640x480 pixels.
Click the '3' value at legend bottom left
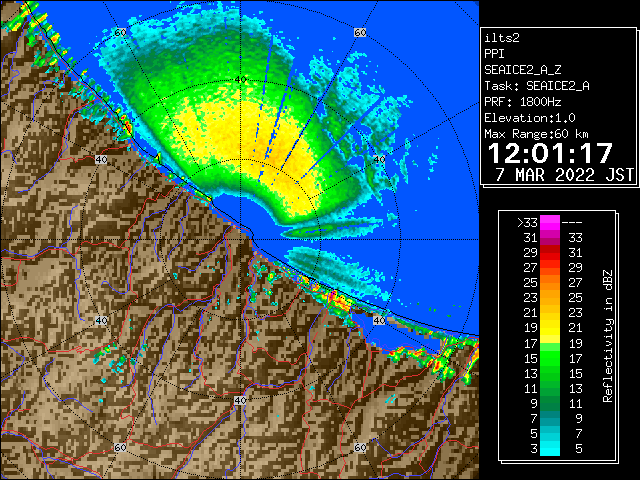click(x=534, y=449)
